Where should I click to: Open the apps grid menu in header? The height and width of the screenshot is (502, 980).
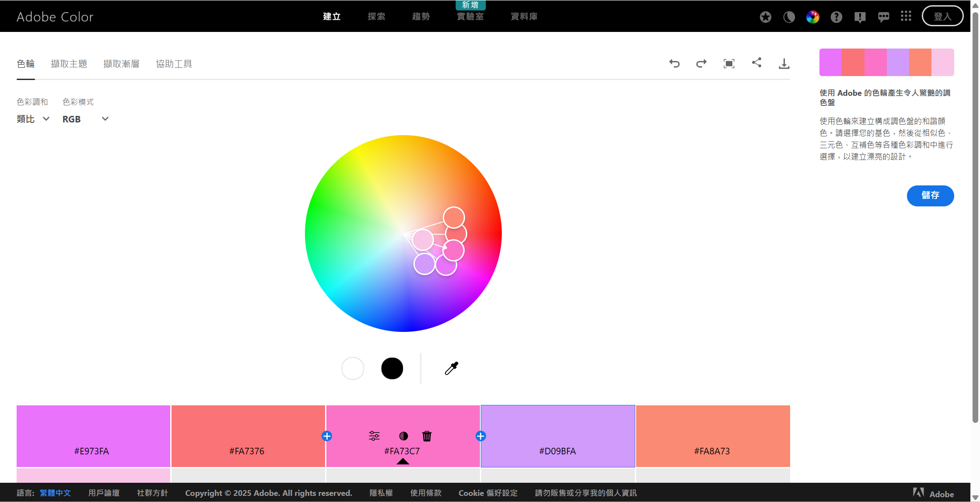(906, 17)
